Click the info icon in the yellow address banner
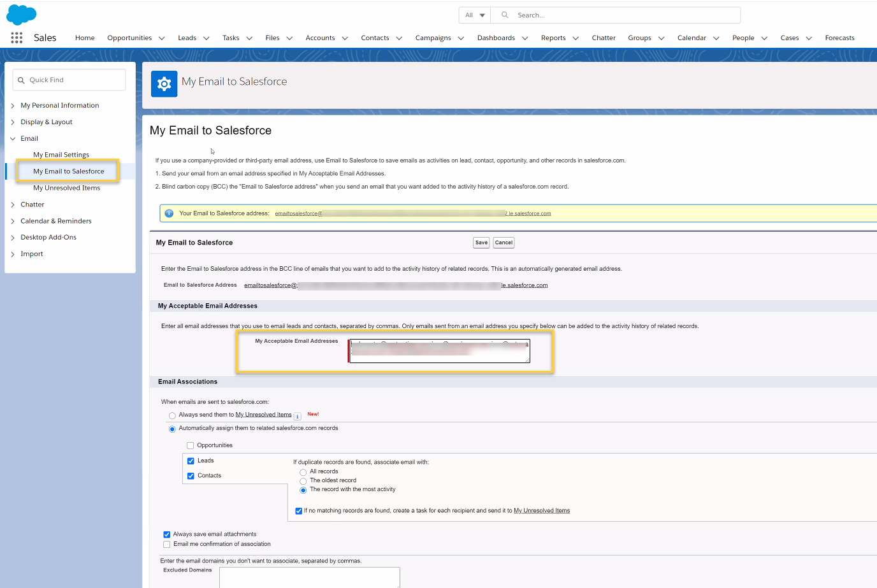 click(169, 213)
